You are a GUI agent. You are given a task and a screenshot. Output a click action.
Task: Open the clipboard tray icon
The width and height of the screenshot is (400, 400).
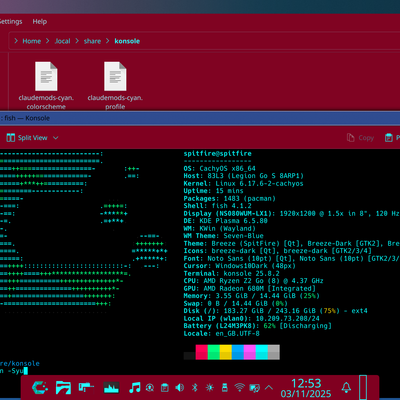pos(165,387)
